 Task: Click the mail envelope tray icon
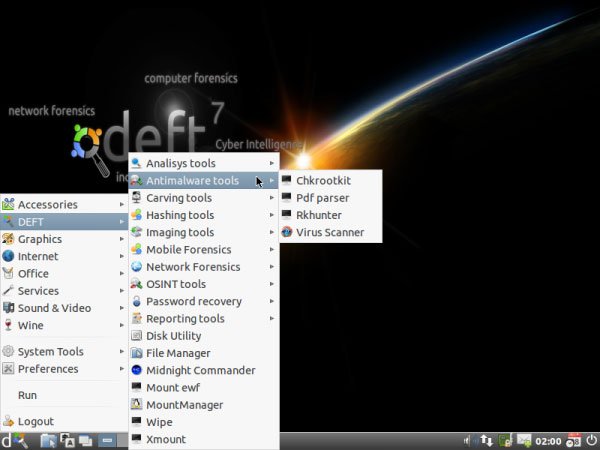pyautogui.click(x=524, y=441)
